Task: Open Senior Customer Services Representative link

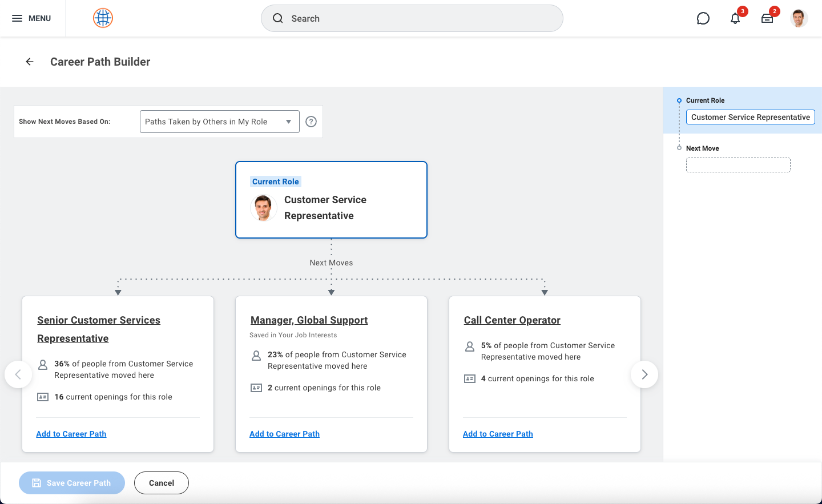Action: 99,320
